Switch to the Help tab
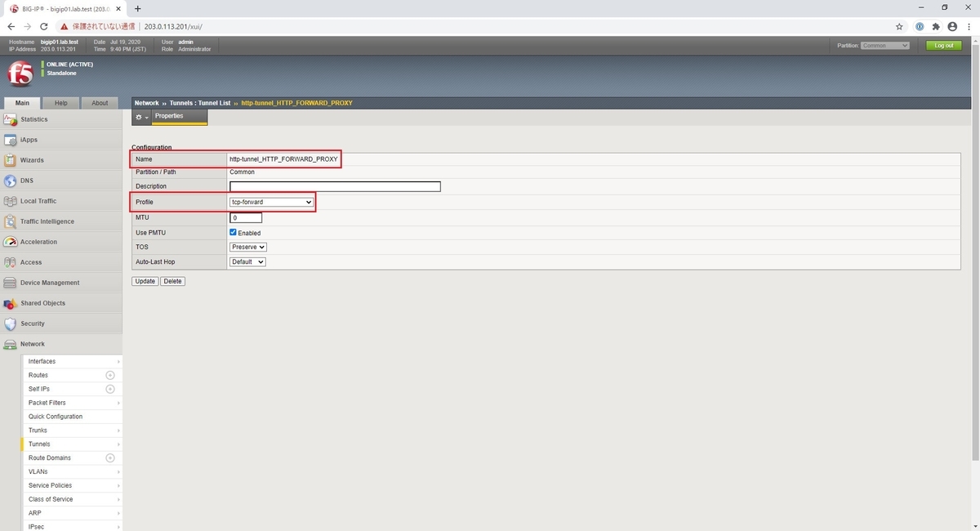The height and width of the screenshot is (531, 980). point(60,102)
